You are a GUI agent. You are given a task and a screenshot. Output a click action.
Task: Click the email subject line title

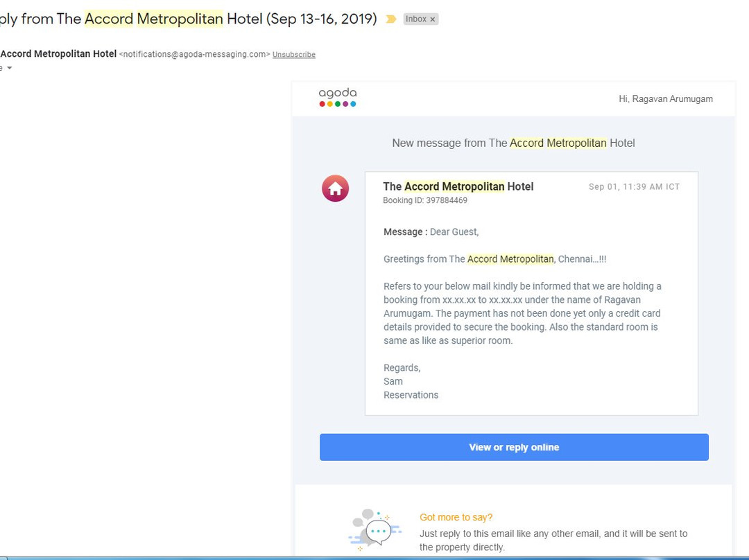pyautogui.click(x=187, y=19)
